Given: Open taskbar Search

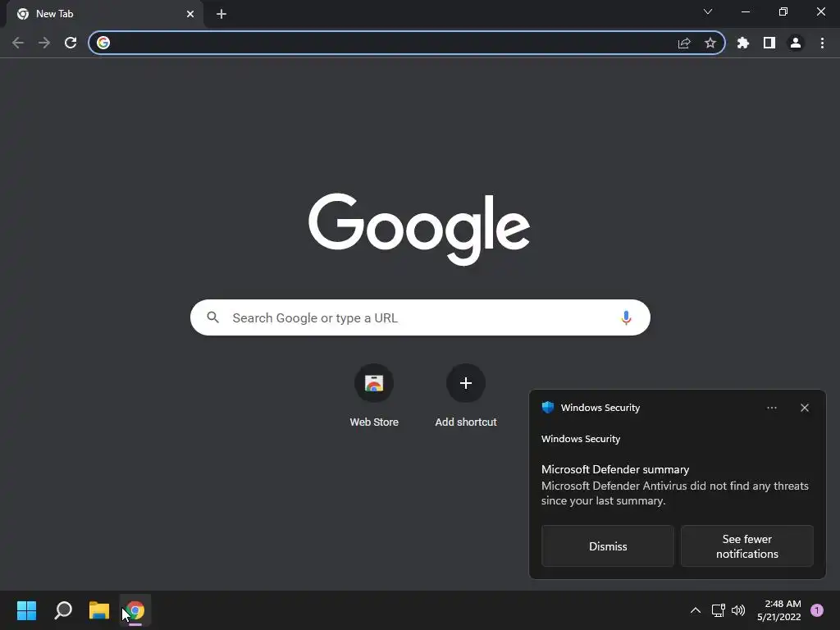Looking at the screenshot, I should [63, 610].
